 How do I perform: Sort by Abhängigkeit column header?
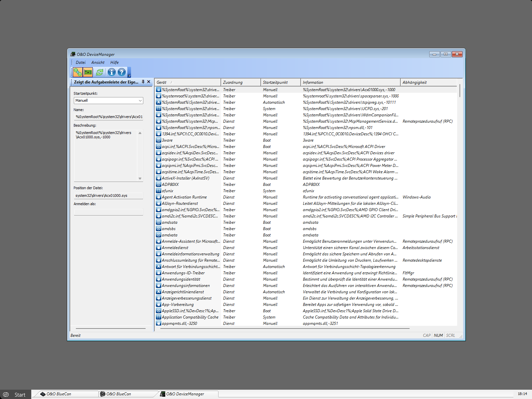[429, 82]
